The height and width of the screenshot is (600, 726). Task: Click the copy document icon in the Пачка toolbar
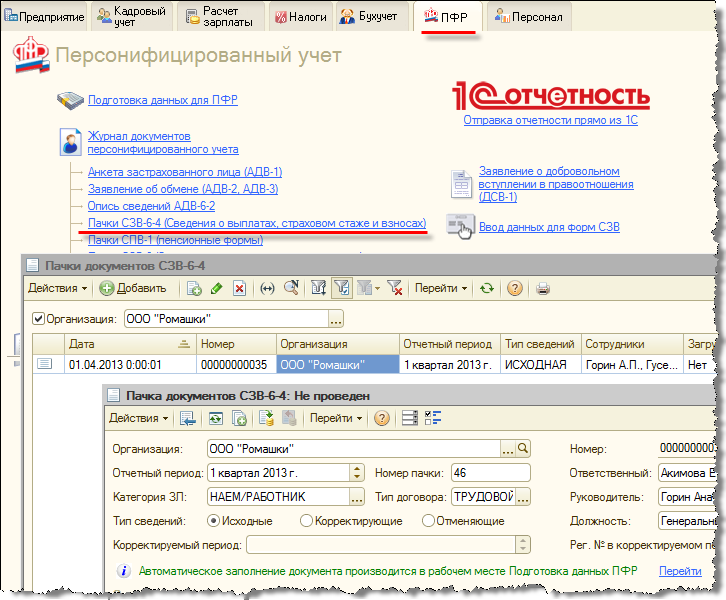click(x=239, y=419)
